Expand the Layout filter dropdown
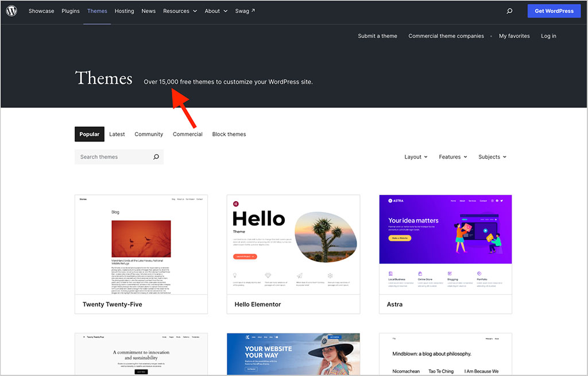Image resolution: width=588 pixels, height=376 pixels. coord(416,156)
